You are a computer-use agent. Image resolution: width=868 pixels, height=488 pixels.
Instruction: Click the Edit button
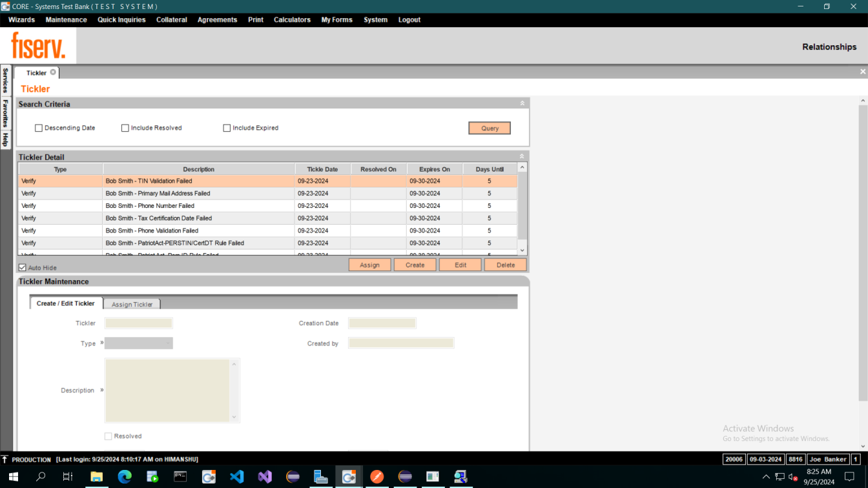point(460,265)
